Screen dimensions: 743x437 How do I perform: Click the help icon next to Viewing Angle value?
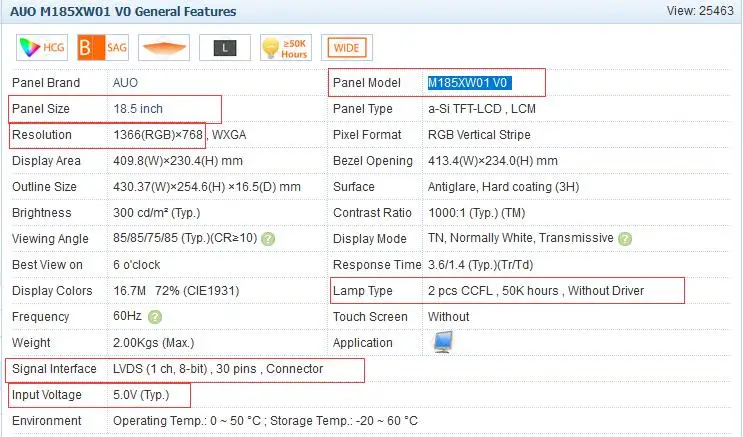pyautogui.click(x=268, y=239)
